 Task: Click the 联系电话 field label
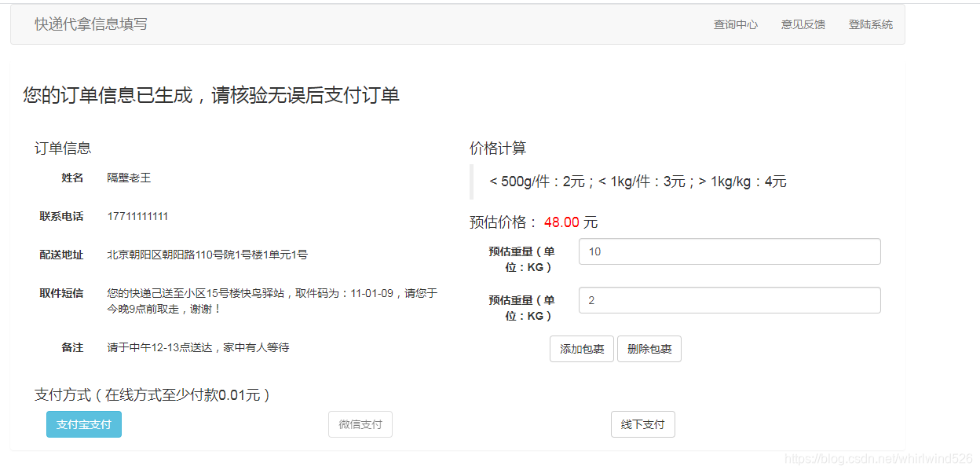[61, 216]
